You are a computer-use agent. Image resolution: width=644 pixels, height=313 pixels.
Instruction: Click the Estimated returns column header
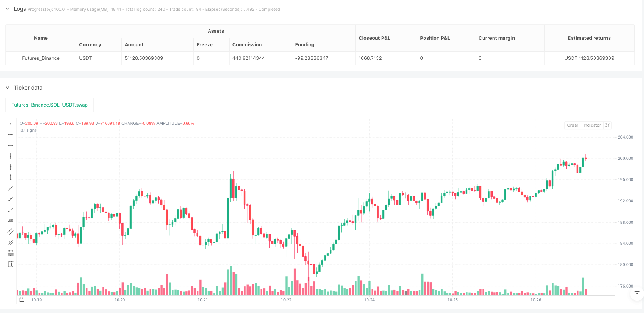click(x=589, y=38)
